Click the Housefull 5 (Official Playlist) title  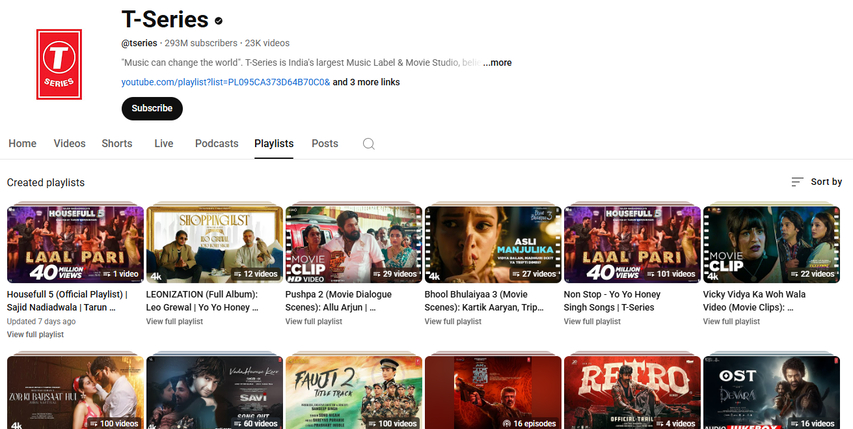[67, 301]
